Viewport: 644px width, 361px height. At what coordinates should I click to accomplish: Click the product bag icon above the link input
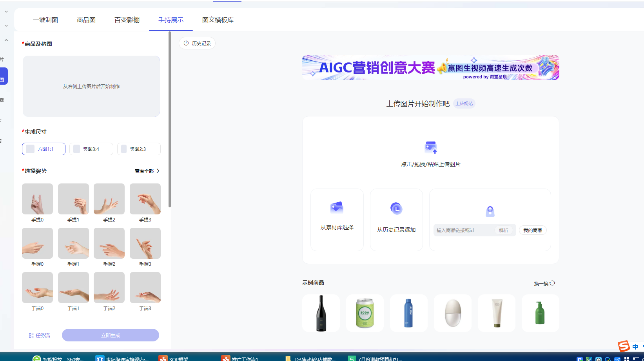pyautogui.click(x=490, y=211)
